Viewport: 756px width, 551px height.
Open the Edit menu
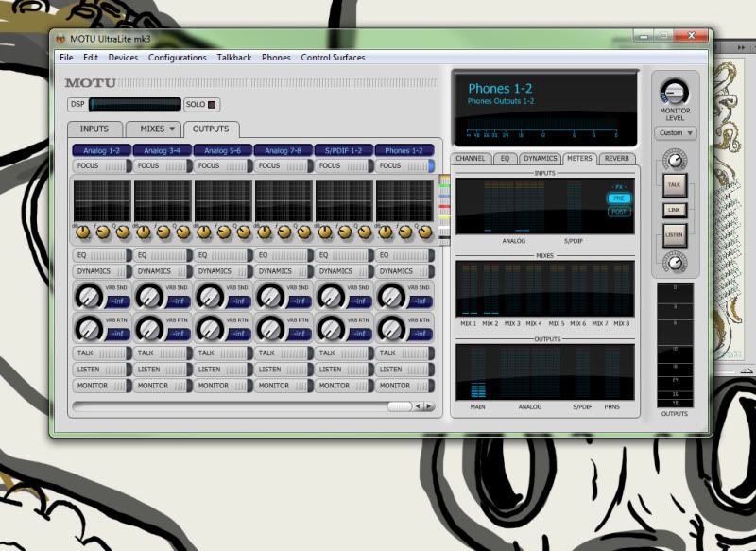(x=91, y=58)
